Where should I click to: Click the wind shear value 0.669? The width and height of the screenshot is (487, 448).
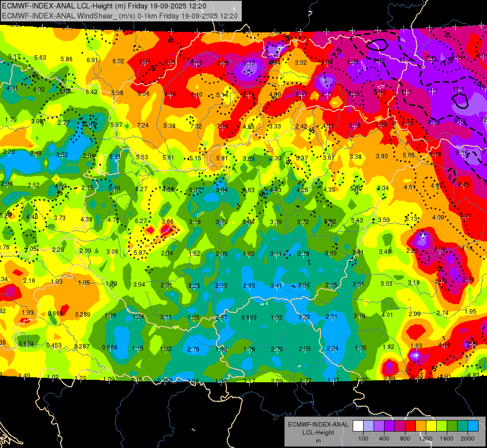[55, 313]
